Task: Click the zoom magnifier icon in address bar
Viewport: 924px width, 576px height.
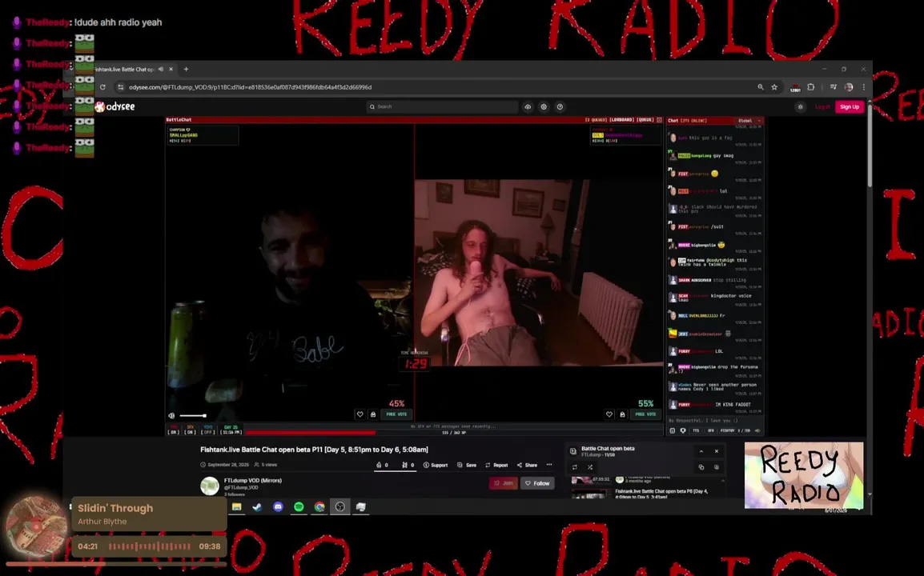Action: click(x=761, y=87)
